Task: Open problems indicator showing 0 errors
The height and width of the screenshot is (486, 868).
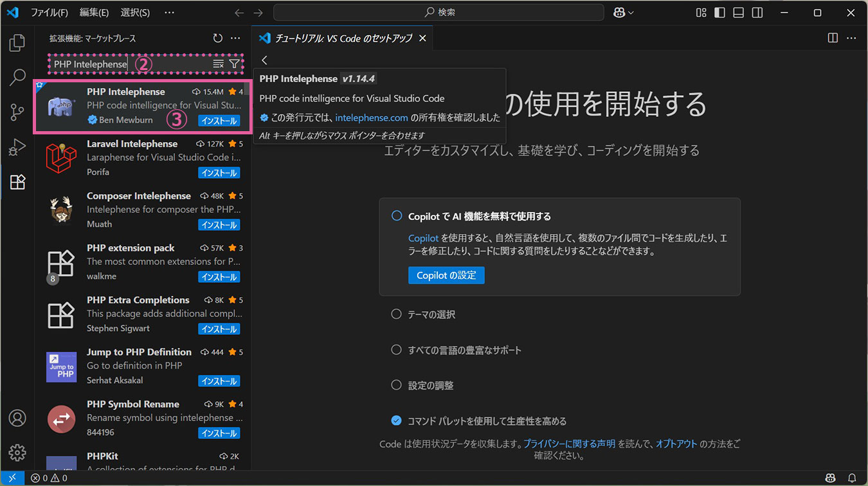Action: click(x=49, y=478)
